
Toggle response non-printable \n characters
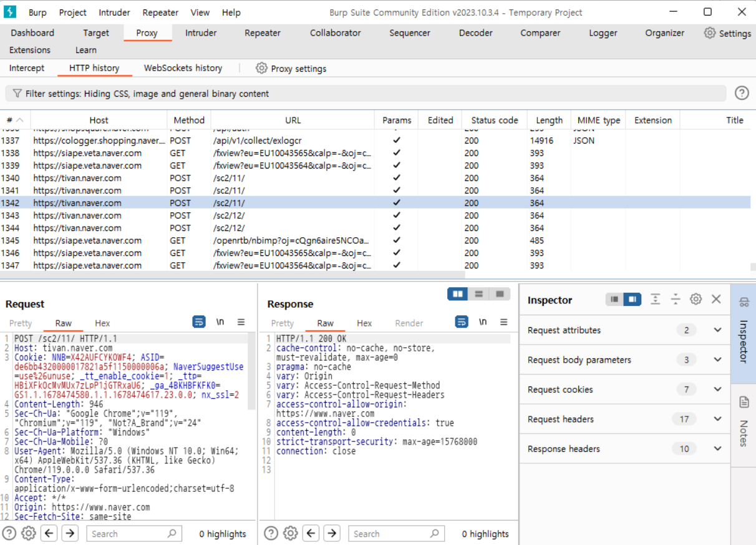pos(483,322)
